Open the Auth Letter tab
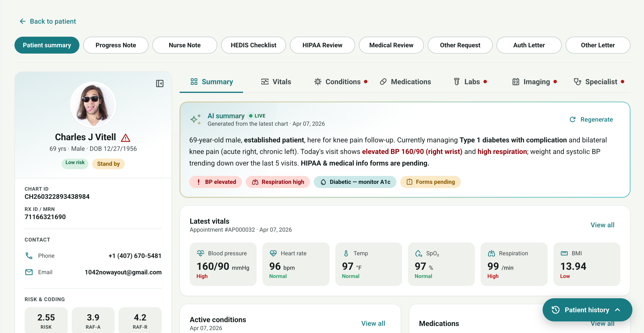Viewport: 644px width, 333px height. 529,45
